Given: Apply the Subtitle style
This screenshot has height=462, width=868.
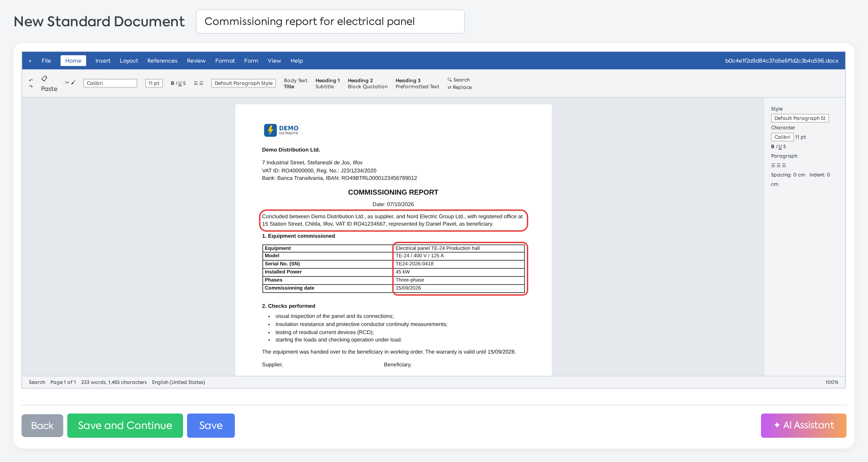Looking at the screenshot, I should click(x=324, y=87).
